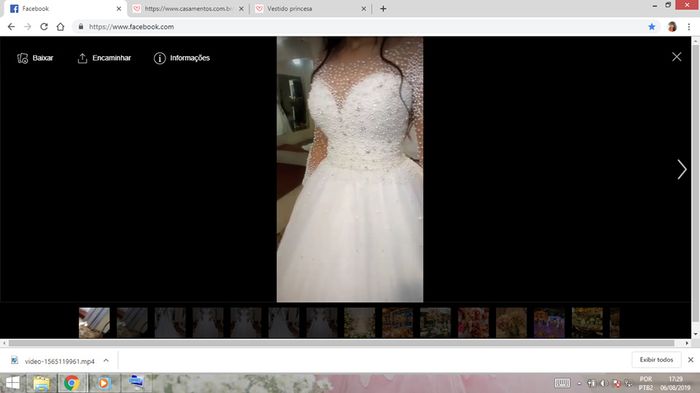
Task: Select the seventh thumbnail in filmstrip
Action: 322,322
